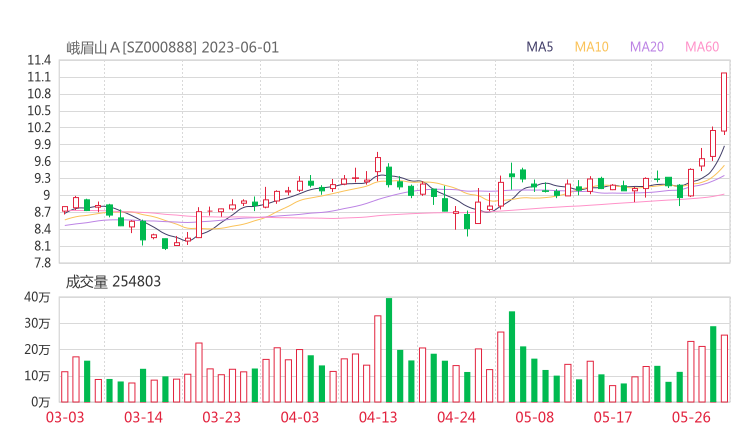The width and height of the screenshot is (740, 440).
Task: Click the 7.8 price axis label
Action: tap(42, 263)
